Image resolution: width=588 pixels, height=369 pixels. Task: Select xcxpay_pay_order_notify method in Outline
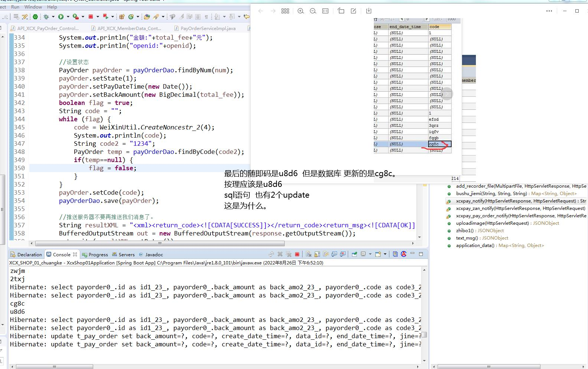(x=517, y=216)
